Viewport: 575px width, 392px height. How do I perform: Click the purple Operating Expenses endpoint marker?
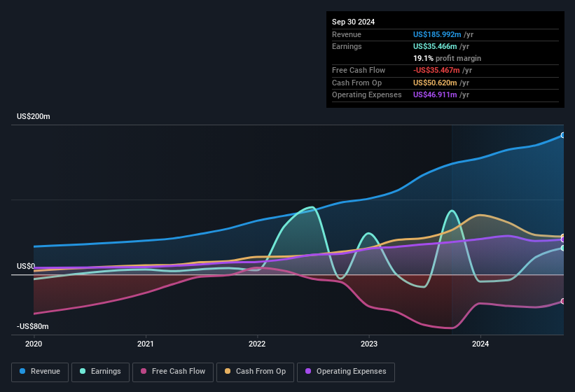tap(563, 239)
